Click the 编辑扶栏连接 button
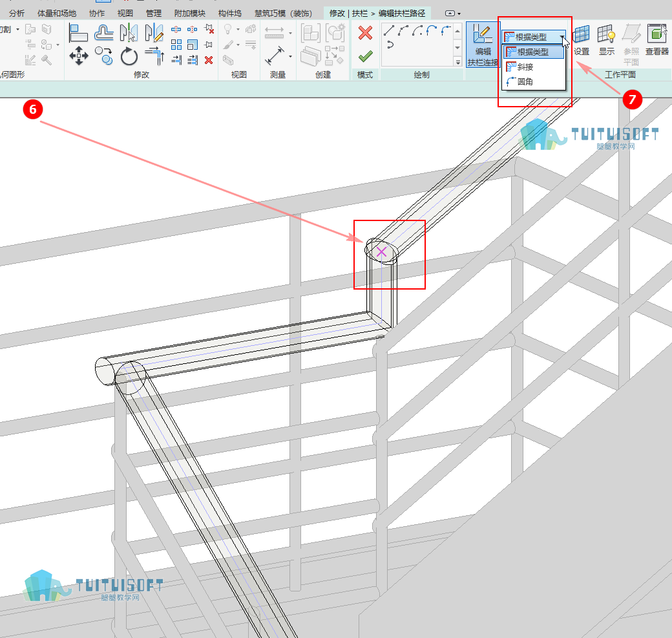Image resolution: width=672 pixels, height=638 pixels. click(x=483, y=45)
